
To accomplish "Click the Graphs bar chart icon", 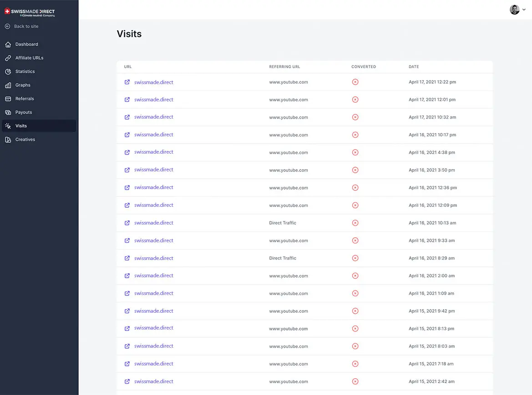I will click(8, 85).
